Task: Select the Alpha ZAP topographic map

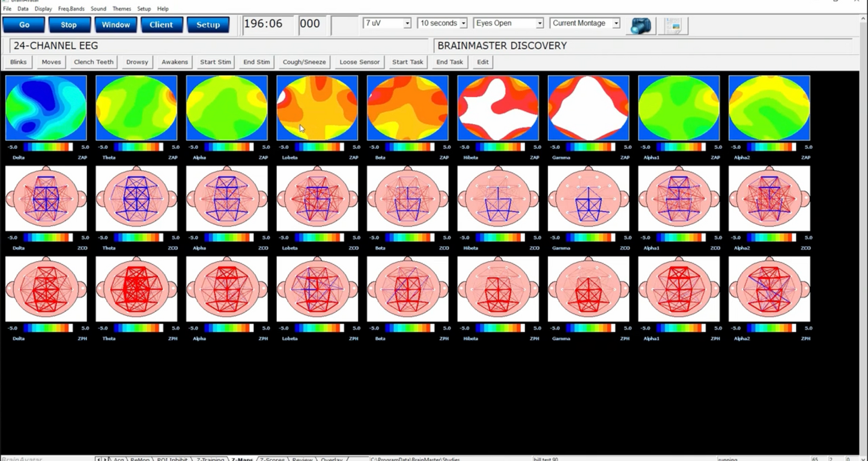Action: click(x=227, y=108)
